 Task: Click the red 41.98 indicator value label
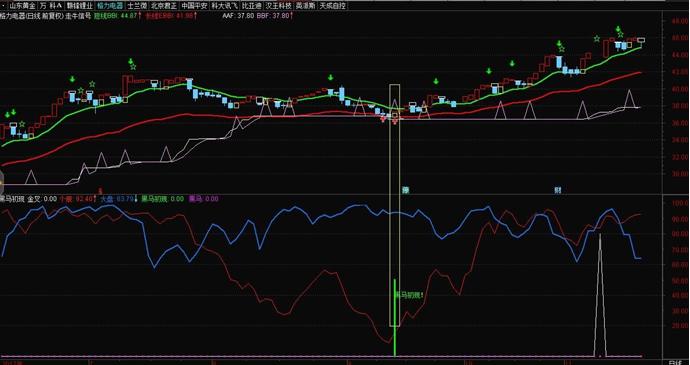(170, 15)
